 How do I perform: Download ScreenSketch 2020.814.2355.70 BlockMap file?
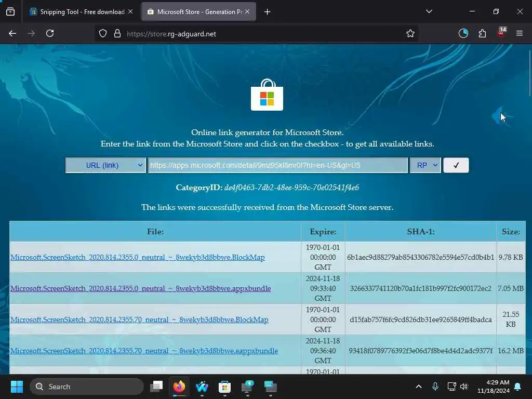tap(139, 320)
